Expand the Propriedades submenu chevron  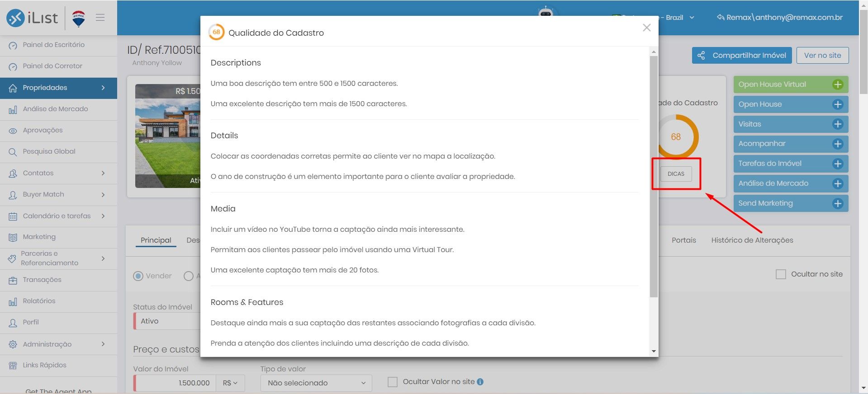(x=103, y=88)
